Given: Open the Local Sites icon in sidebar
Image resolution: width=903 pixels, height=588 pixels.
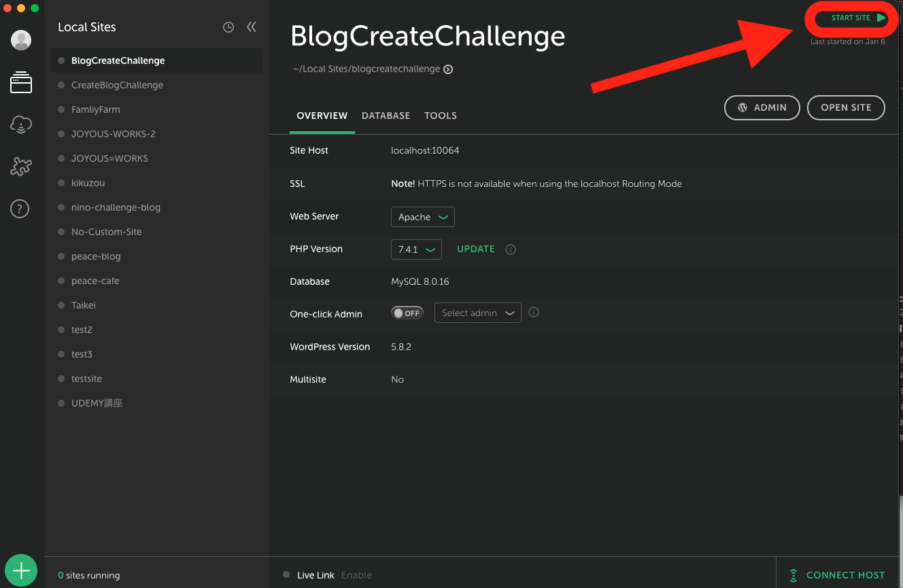Looking at the screenshot, I should [x=21, y=83].
